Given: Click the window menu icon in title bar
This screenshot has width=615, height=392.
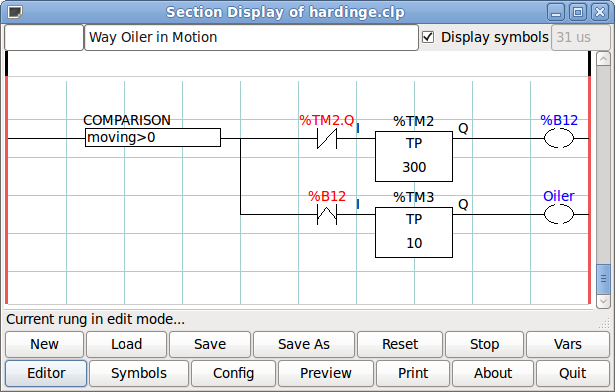Looking at the screenshot, I should coord(15,12).
